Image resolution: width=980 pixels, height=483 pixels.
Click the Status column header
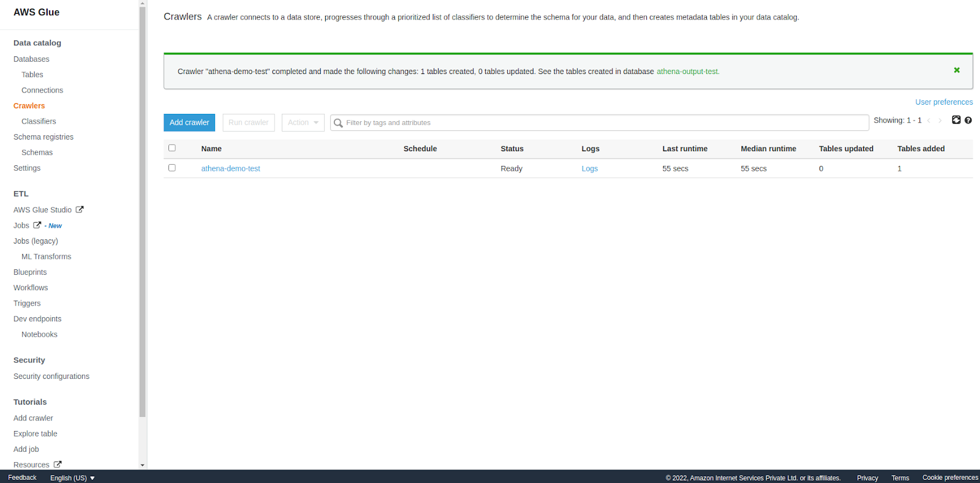click(x=512, y=149)
